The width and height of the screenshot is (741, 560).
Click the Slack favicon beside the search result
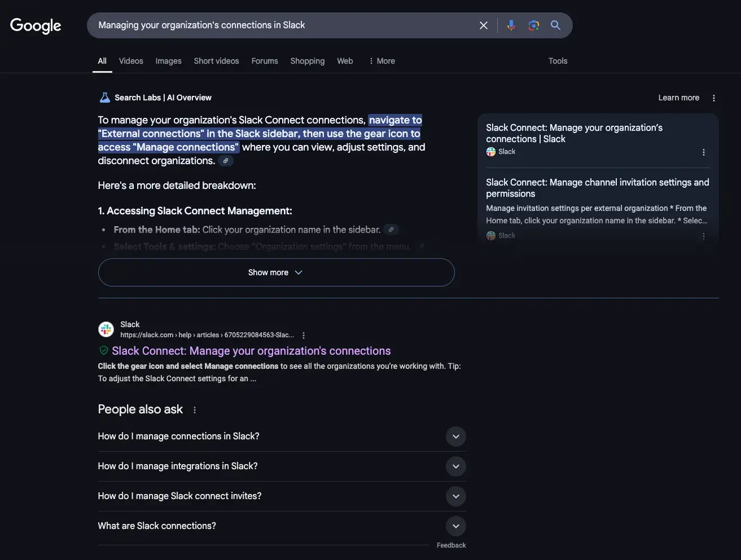point(106,329)
